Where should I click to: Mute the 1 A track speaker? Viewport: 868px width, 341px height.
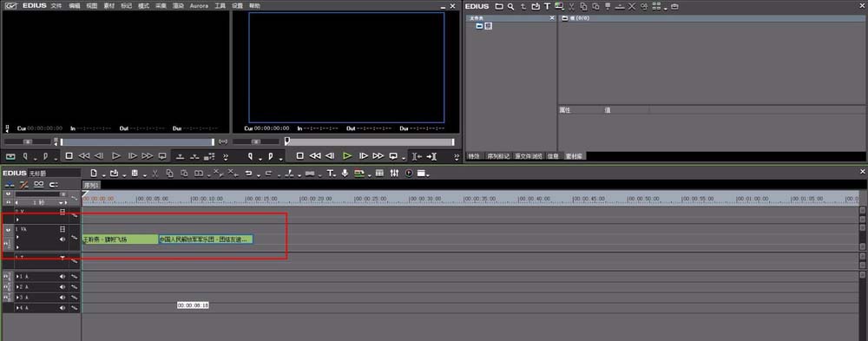click(62, 276)
